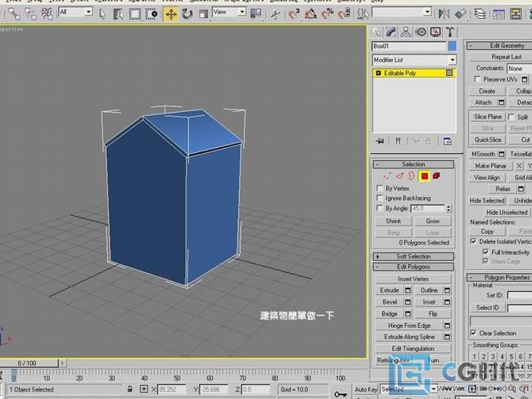The image size is (532, 399).
Task: Switch to the Hierarchy panel tab
Action: tap(405, 32)
